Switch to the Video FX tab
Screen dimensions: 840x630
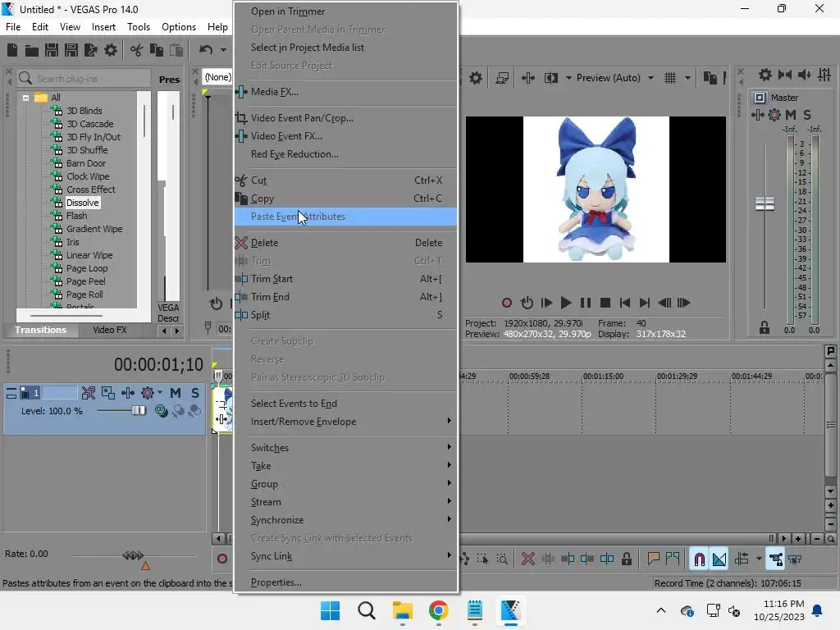pyautogui.click(x=110, y=330)
